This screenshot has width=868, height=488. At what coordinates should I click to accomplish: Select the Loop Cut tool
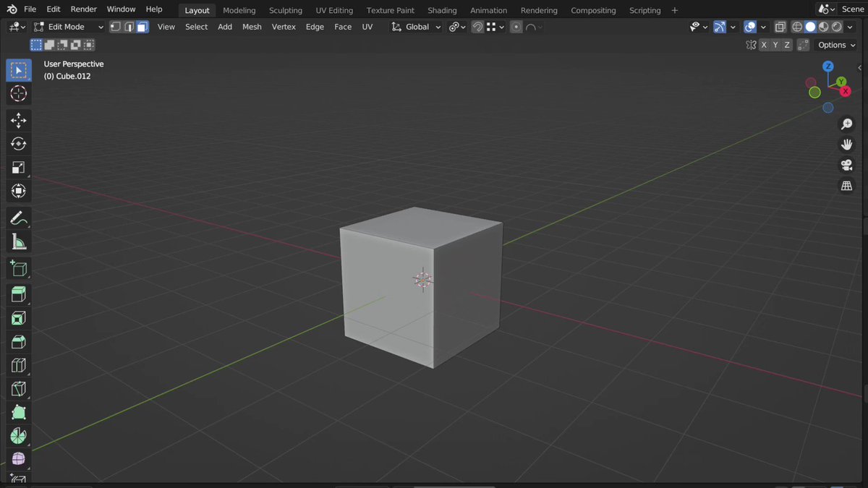(19, 366)
